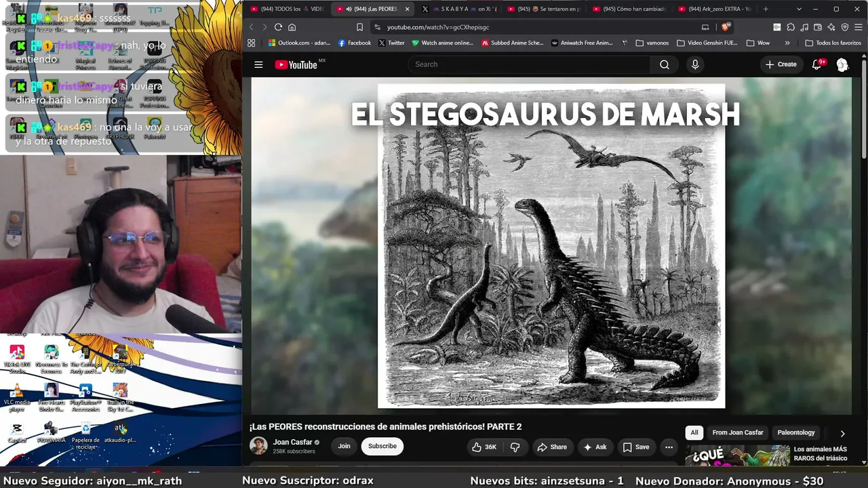The image size is (868, 488).
Task: Switch to Se tentaron en p... tab
Action: point(545,9)
